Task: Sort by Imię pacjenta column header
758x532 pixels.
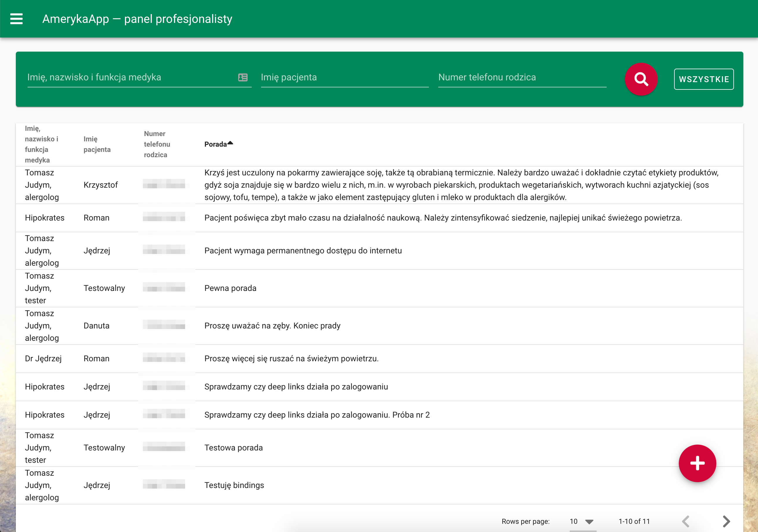Action: (97, 144)
